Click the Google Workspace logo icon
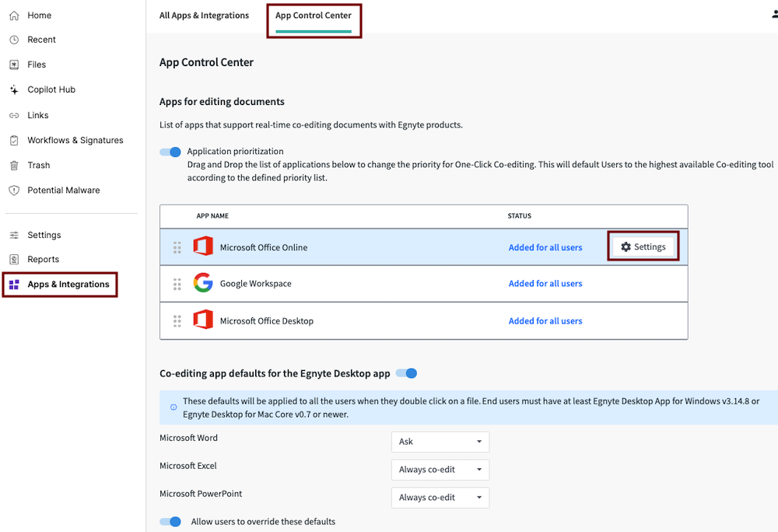The width and height of the screenshot is (778, 532). pyautogui.click(x=203, y=282)
